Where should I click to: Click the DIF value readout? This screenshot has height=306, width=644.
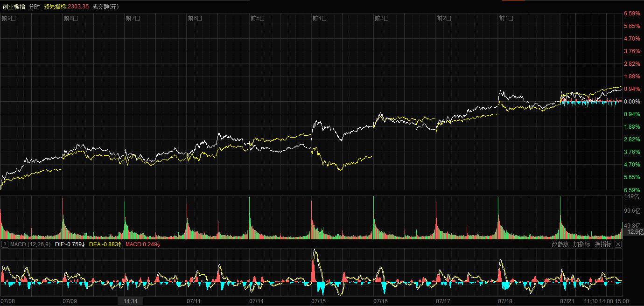coord(70,244)
